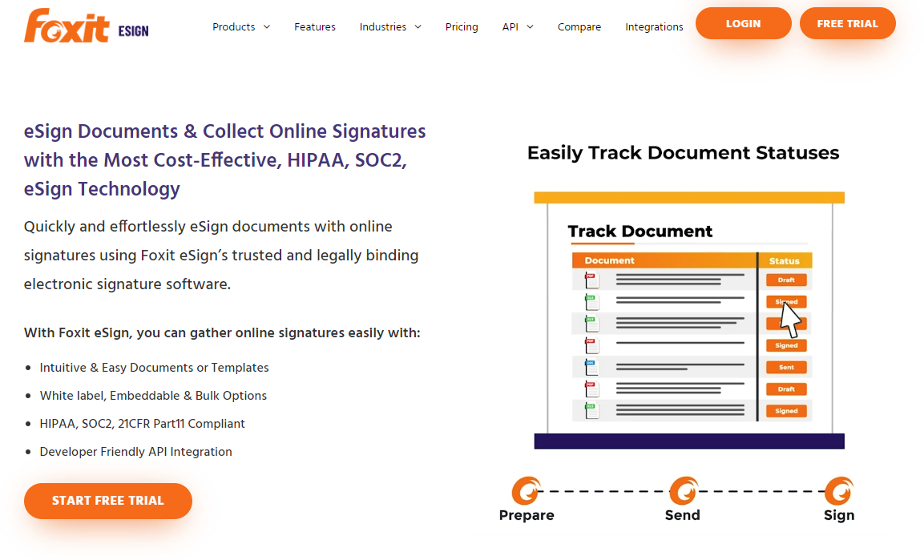Click 'Intuitive & Easy Documents or Templates' bullet
The width and height of the screenshot is (924, 560).
155,368
